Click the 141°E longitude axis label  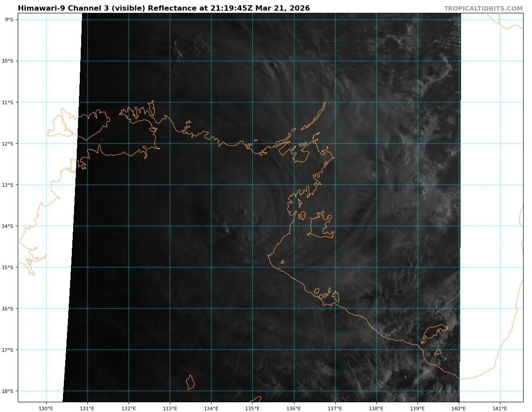point(500,408)
